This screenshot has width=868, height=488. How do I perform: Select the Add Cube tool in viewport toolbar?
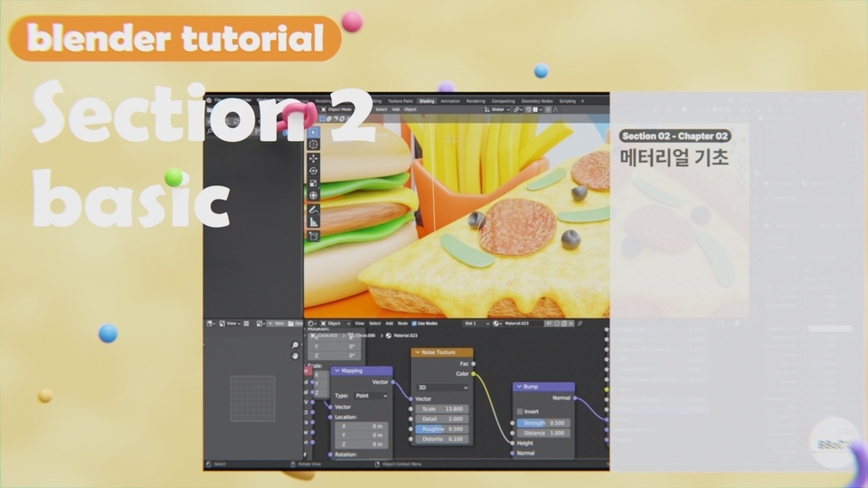click(x=314, y=236)
